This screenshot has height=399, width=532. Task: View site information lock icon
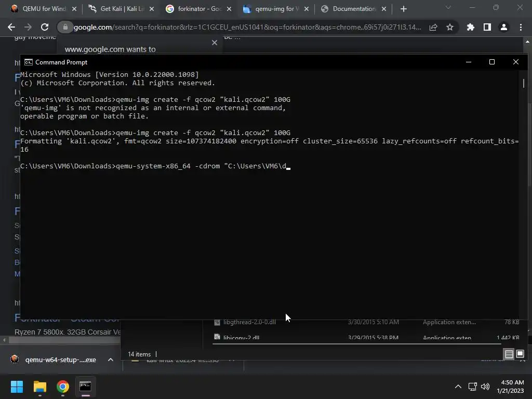(65, 27)
